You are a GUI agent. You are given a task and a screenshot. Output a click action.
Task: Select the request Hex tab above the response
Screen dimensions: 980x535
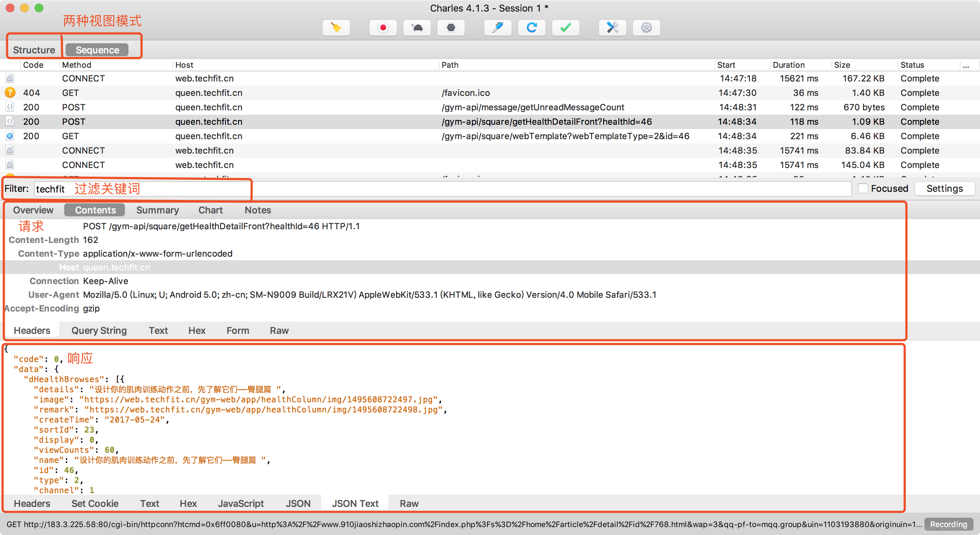pyautogui.click(x=197, y=331)
